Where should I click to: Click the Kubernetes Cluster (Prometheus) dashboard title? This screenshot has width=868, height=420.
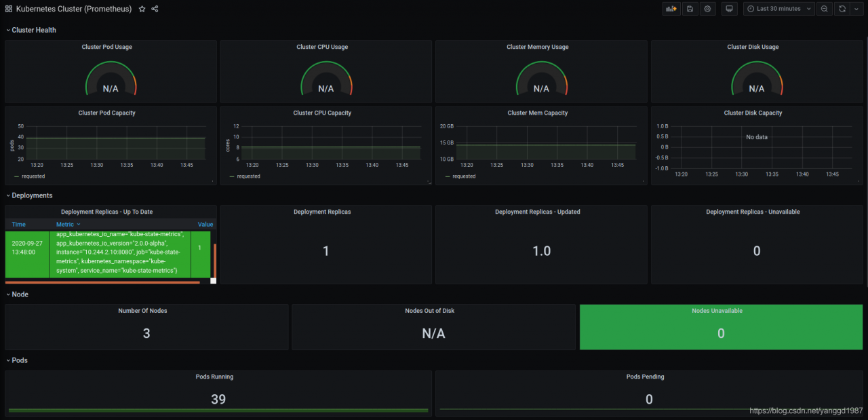point(75,9)
